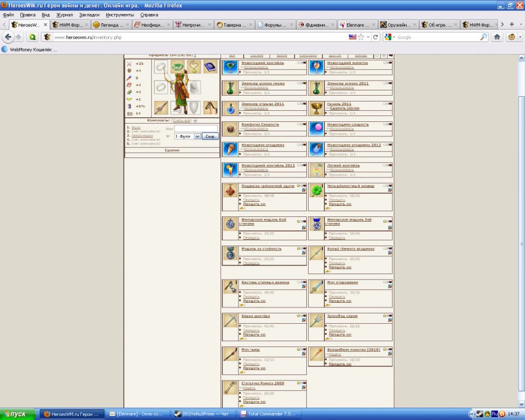
Task: Reload the page with the refresh button
Action: 375,37
